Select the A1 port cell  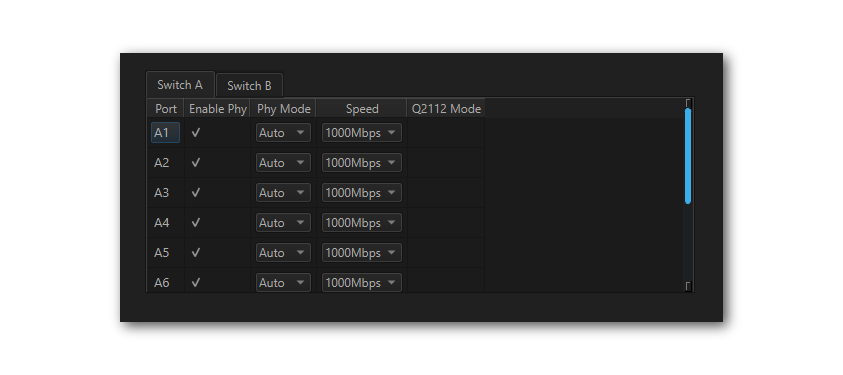pyautogui.click(x=166, y=133)
